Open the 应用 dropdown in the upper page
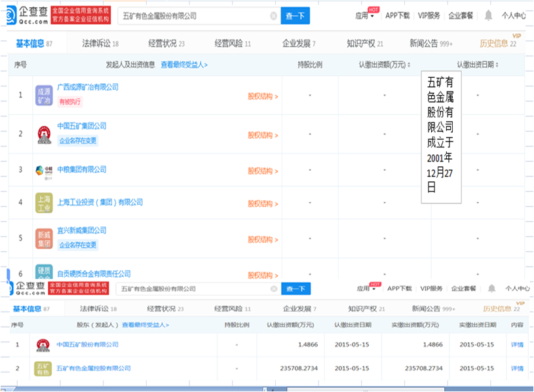The image size is (534, 392). click(364, 16)
